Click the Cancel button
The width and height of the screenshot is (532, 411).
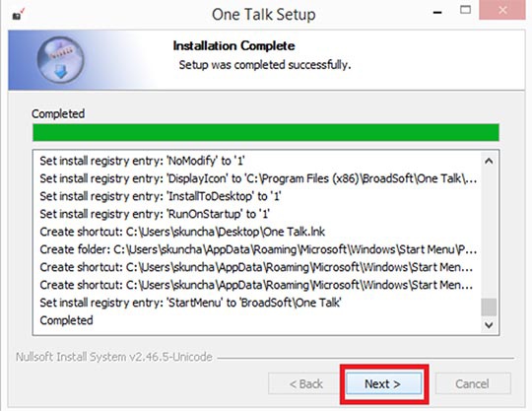pyautogui.click(x=473, y=383)
